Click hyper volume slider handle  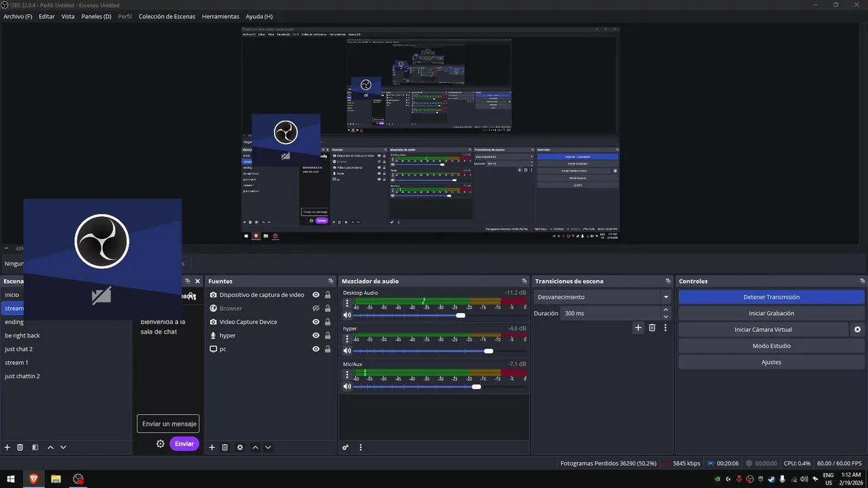(x=488, y=351)
